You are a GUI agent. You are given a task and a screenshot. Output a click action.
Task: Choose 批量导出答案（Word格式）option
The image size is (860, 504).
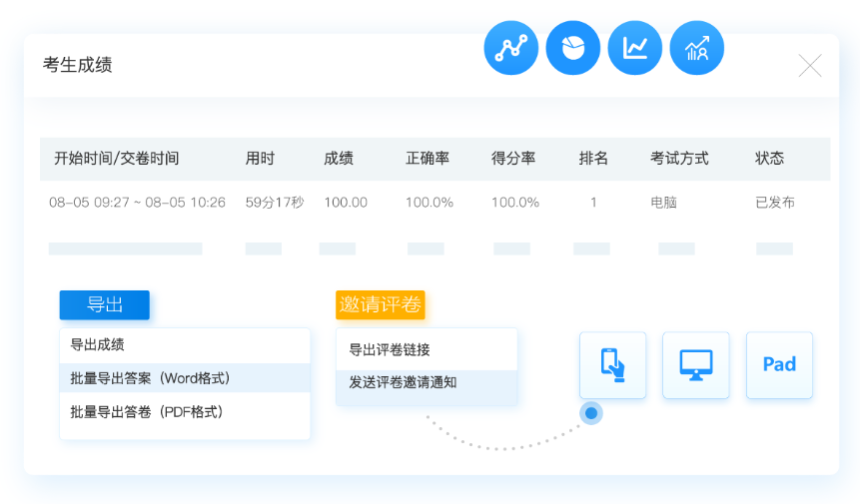(150, 378)
